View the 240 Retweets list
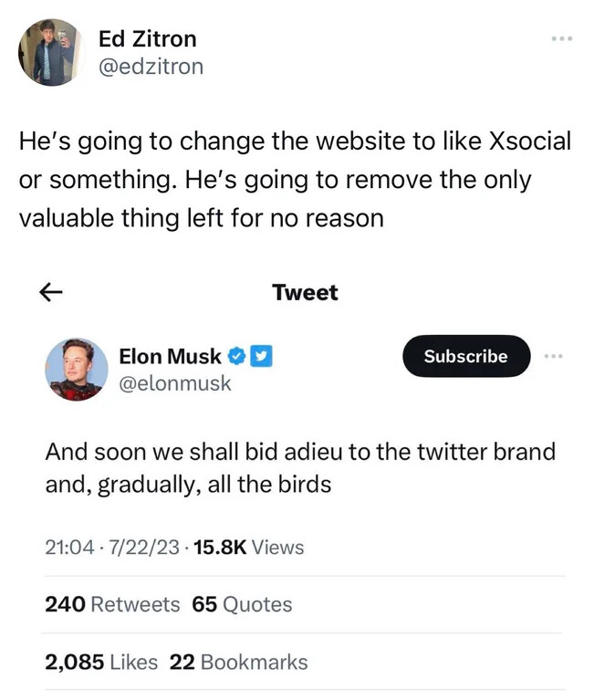This screenshot has width=594, height=700. pos(112,604)
